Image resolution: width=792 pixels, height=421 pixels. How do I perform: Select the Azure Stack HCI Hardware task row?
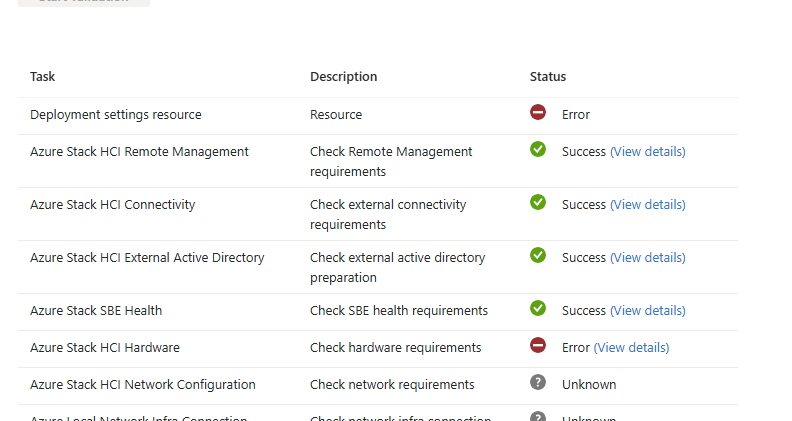(378, 349)
